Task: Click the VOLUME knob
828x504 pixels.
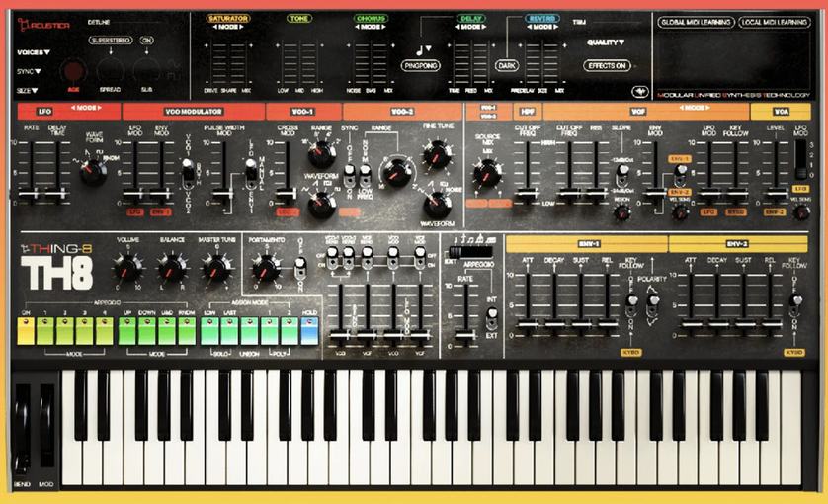Action: (x=127, y=268)
